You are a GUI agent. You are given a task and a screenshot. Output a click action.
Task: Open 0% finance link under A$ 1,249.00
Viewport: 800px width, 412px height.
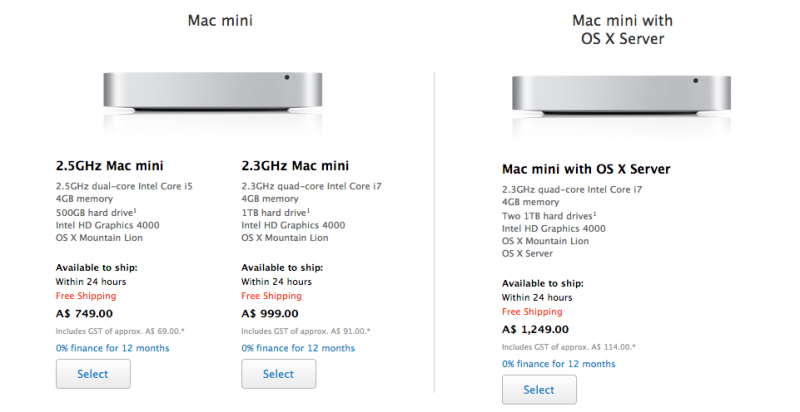(557, 363)
